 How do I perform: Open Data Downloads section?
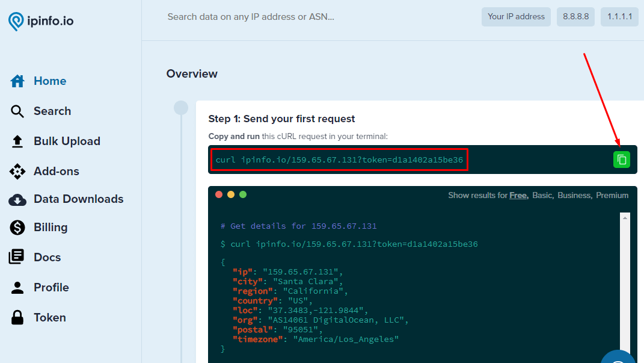pyautogui.click(x=78, y=199)
